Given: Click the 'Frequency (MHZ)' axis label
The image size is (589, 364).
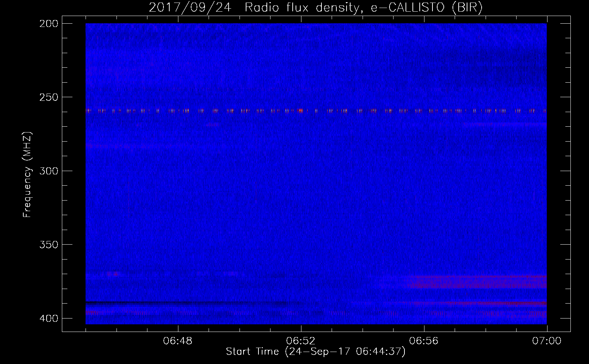Looking at the screenshot, I should 28,175.
